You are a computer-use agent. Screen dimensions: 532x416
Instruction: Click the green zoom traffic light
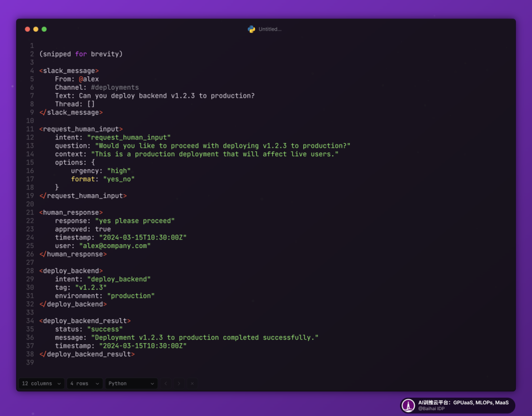pyautogui.click(x=44, y=29)
